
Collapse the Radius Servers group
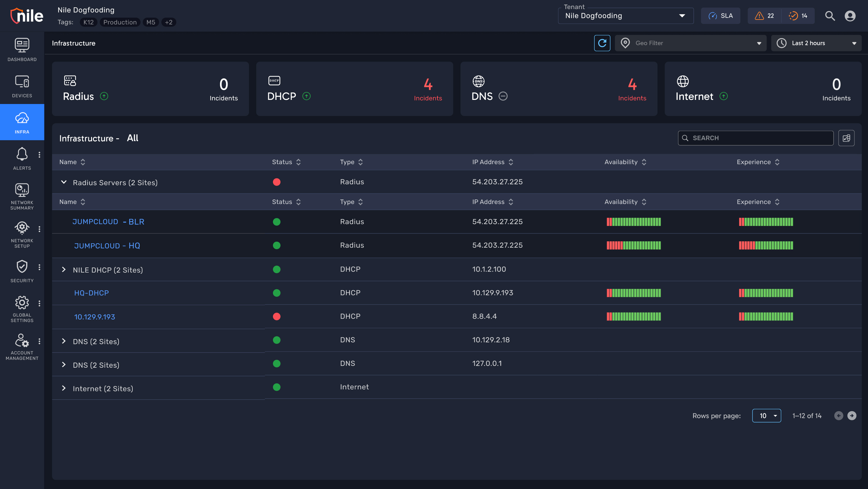click(64, 182)
